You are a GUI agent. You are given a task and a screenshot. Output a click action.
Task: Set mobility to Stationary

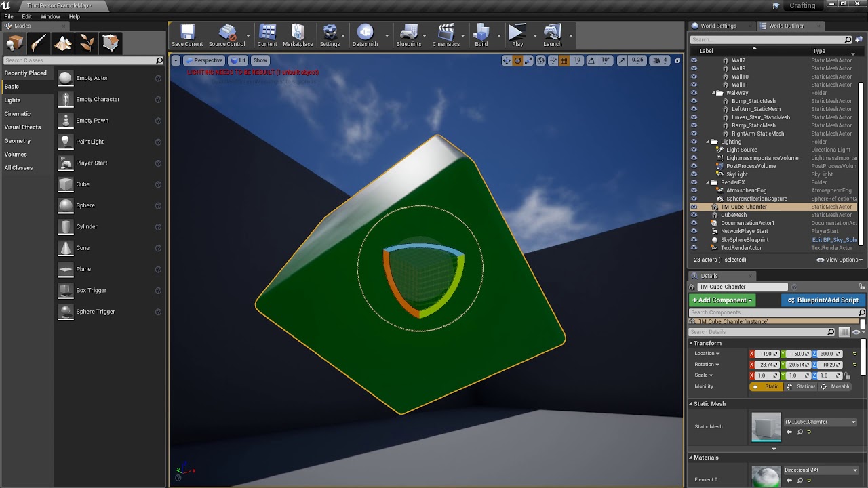pyautogui.click(x=801, y=386)
